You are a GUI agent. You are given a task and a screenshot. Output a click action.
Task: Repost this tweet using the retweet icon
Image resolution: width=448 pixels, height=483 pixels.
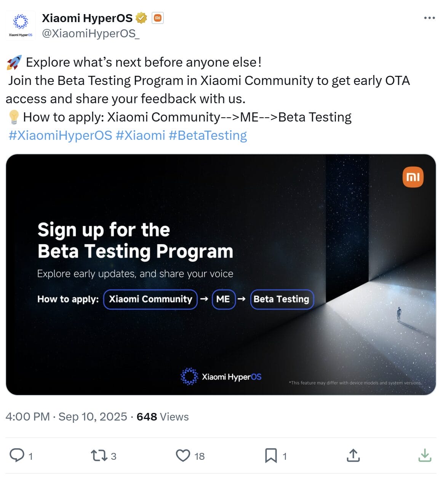click(x=99, y=455)
